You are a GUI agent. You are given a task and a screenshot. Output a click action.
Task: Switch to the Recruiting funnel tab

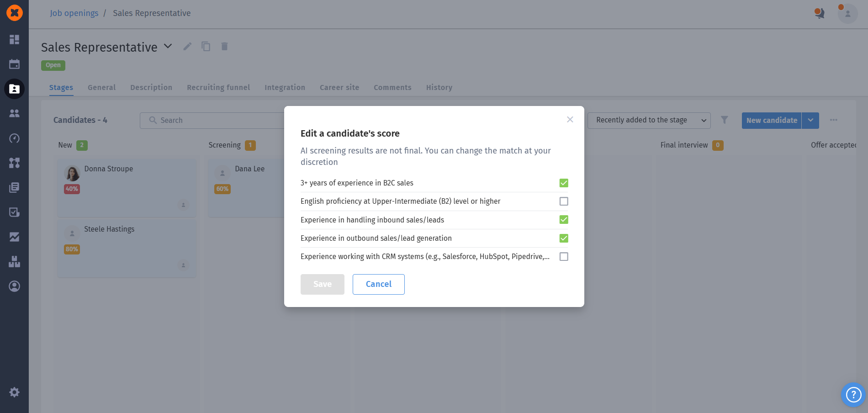(218, 87)
